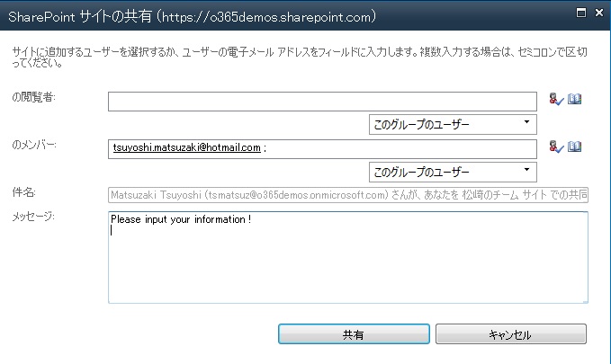Click the 共有 button
The image size is (611, 364).
[x=354, y=334]
